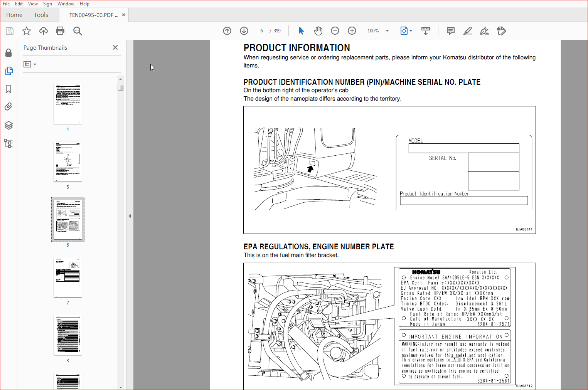The image size is (588, 390).
Task: Close the Page Thumbnails panel
Action: point(115,47)
